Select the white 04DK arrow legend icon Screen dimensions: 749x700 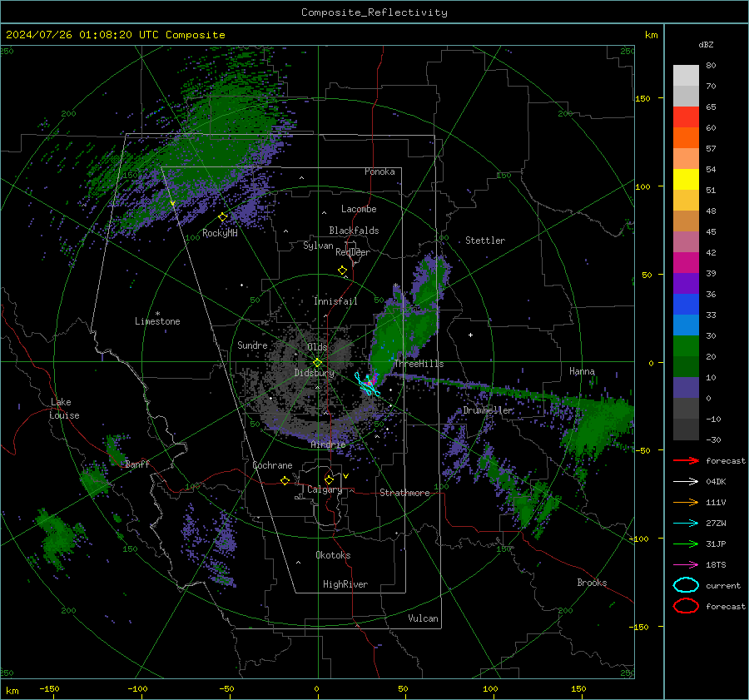pyautogui.click(x=686, y=481)
